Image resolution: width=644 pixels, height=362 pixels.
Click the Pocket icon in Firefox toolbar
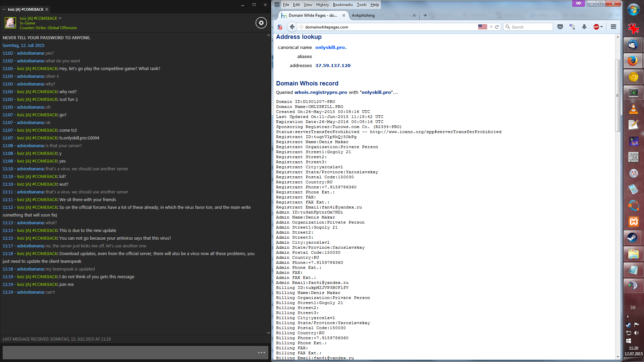[x=560, y=27]
